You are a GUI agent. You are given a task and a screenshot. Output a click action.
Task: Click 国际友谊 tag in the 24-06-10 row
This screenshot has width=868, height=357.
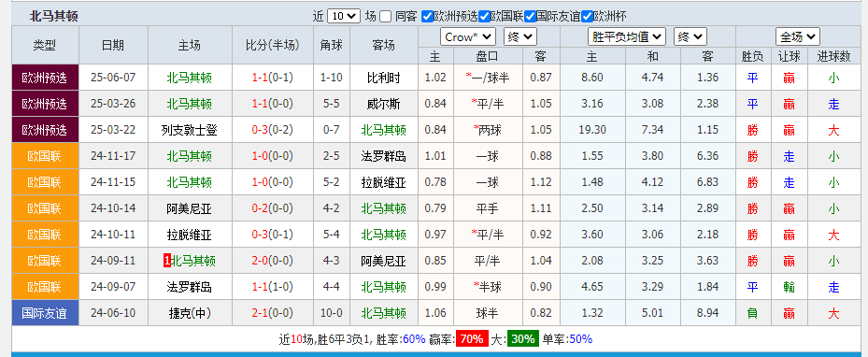pyautogui.click(x=45, y=313)
